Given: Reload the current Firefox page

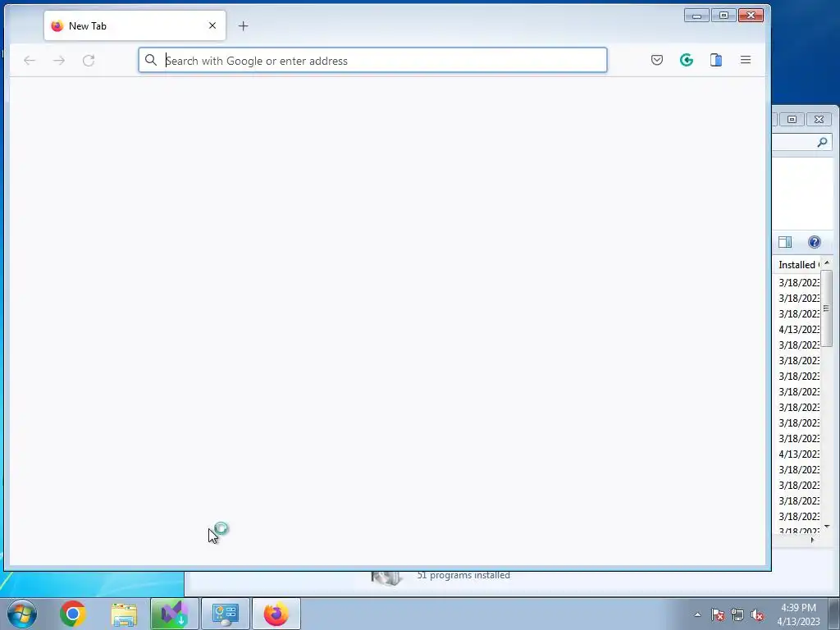Looking at the screenshot, I should (89, 61).
